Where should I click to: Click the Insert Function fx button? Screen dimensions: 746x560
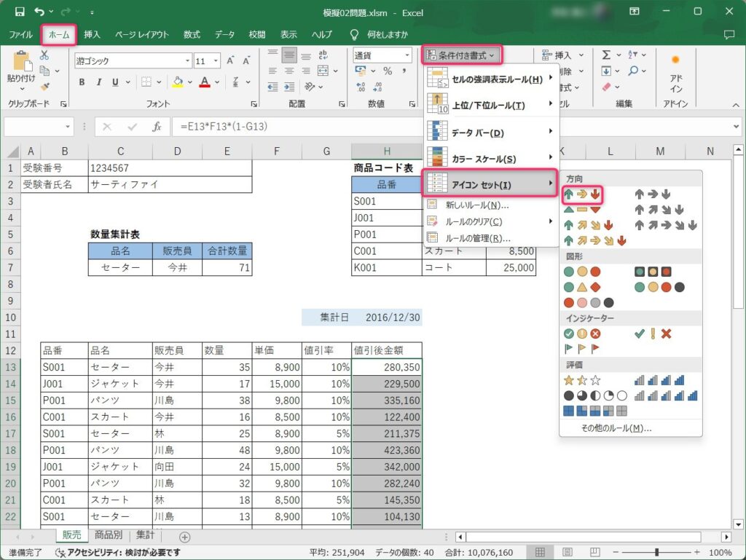click(156, 127)
